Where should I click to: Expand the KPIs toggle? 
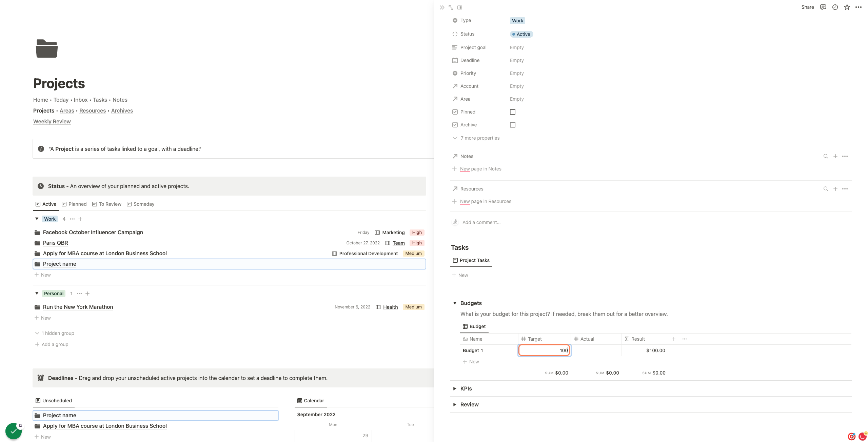coord(455,388)
